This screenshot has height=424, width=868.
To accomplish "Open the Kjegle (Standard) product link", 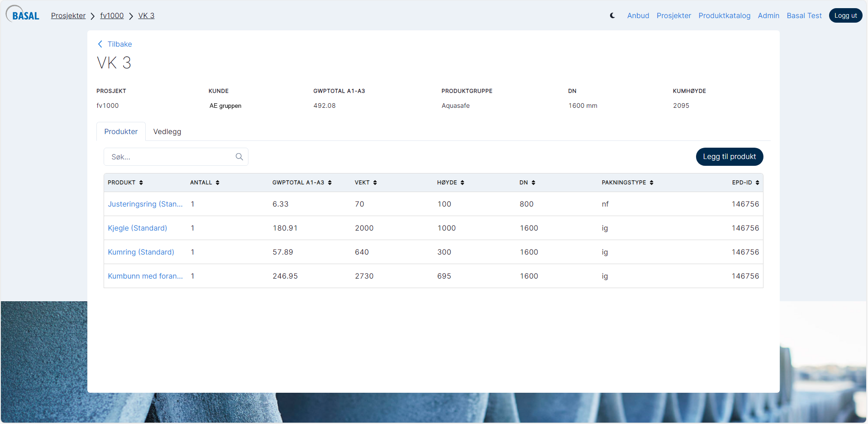I will point(137,228).
